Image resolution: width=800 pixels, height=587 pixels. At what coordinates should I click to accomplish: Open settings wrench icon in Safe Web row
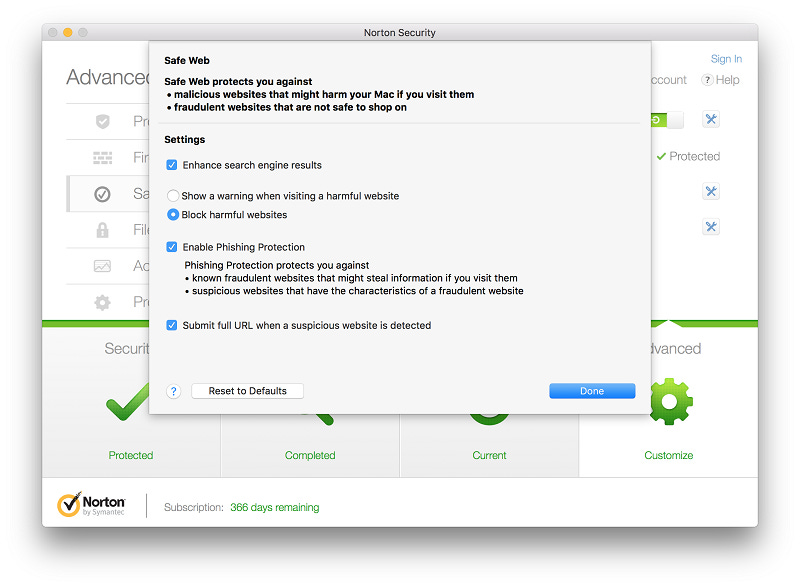pos(711,191)
